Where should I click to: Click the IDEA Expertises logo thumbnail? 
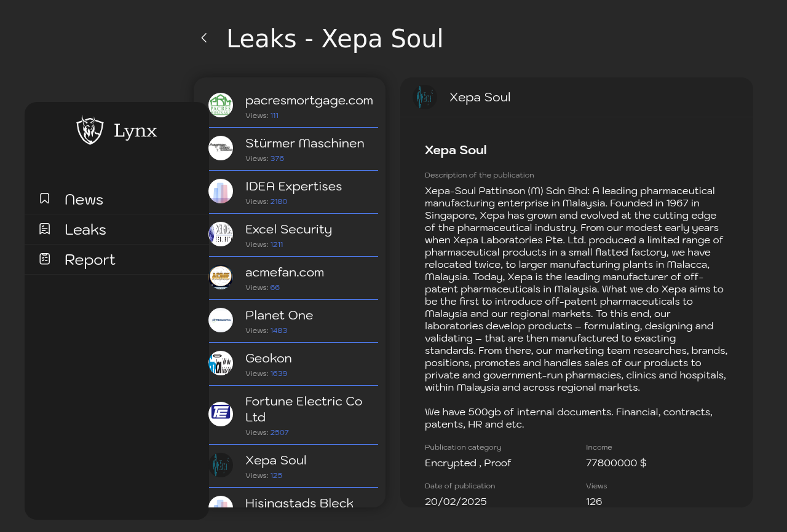coord(221,191)
